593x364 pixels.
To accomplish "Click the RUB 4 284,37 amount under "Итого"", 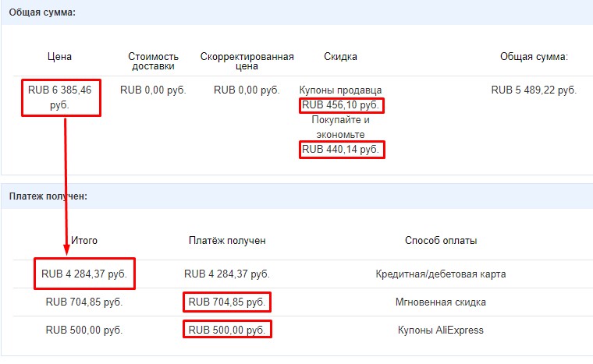I will 84,274.
